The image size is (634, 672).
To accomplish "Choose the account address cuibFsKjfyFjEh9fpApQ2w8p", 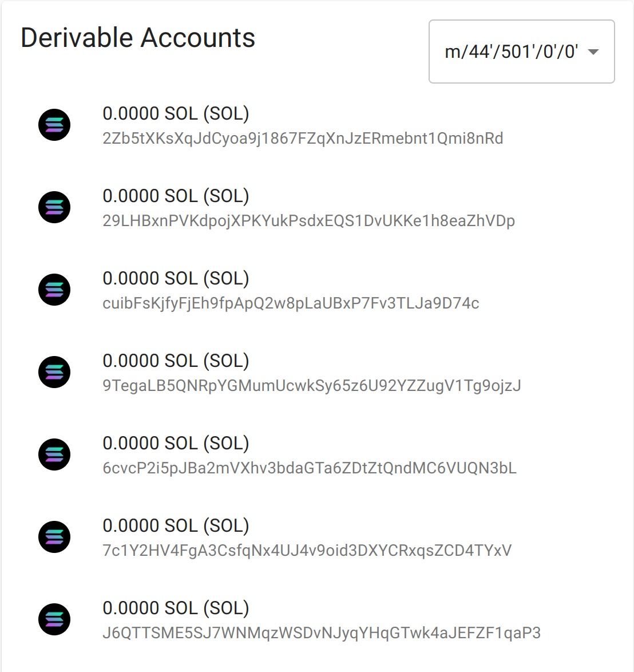I will tap(291, 303).
